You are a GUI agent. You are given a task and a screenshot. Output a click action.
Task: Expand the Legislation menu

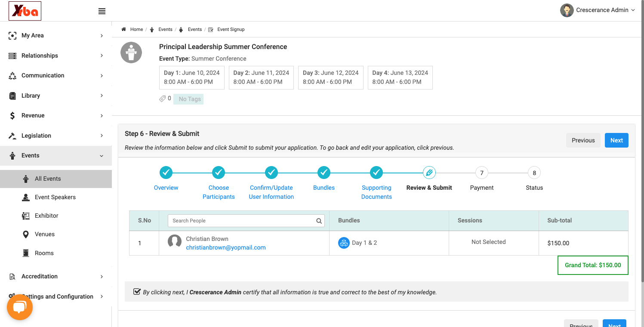click(x=56, y=136)
